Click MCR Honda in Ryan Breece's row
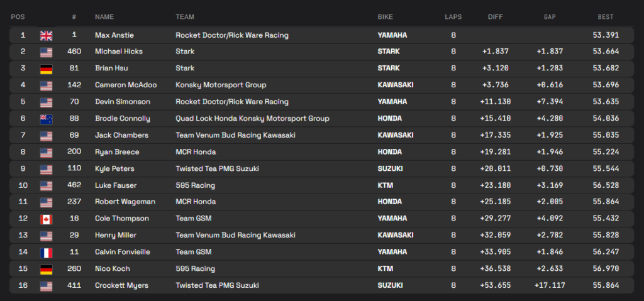The image size is (644, 301). click(x=196, y=152)
